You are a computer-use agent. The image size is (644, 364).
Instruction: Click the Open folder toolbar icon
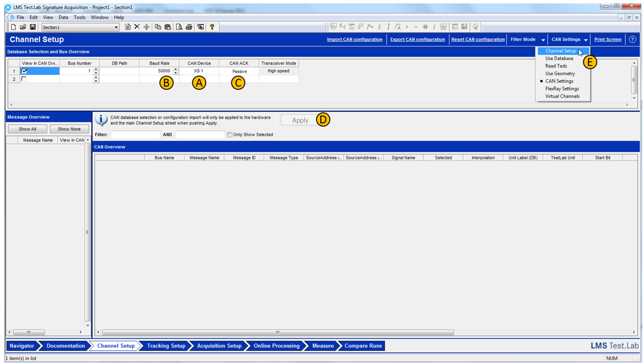pos(23,27)
